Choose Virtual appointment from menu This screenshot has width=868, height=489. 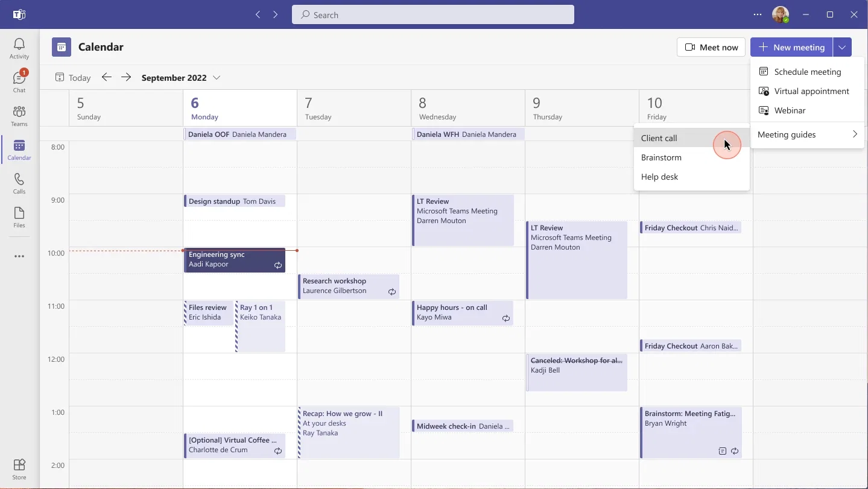808,91
